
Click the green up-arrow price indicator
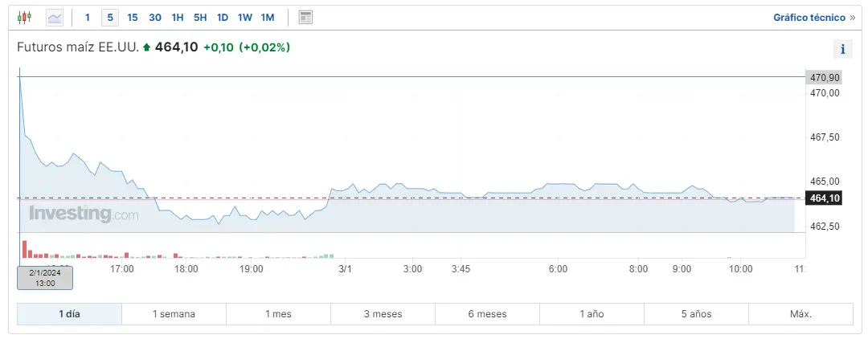[x=146, y=48]
